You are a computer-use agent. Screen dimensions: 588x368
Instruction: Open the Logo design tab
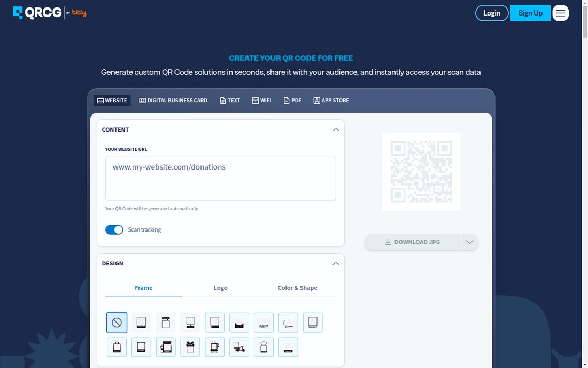pos(220,288)
